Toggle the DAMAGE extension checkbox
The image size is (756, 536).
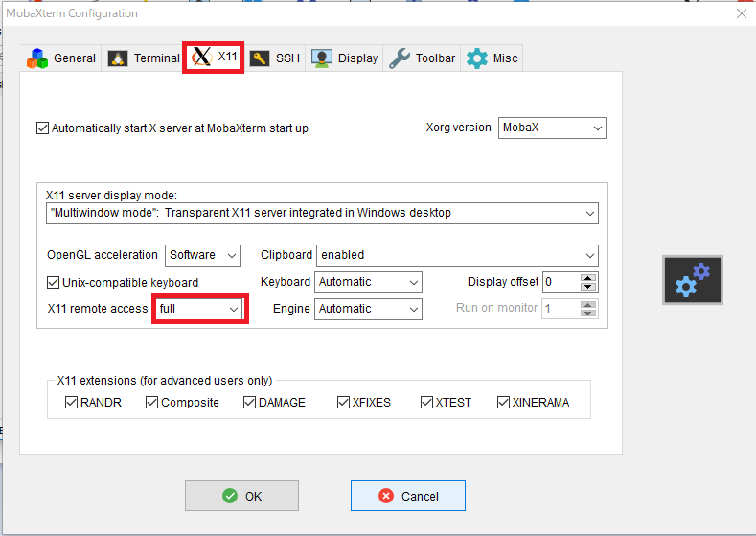(x=249, y=402)
